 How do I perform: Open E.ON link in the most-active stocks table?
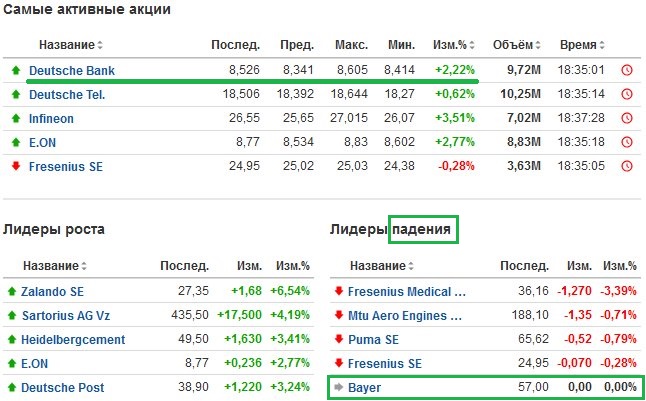point(42,142)
